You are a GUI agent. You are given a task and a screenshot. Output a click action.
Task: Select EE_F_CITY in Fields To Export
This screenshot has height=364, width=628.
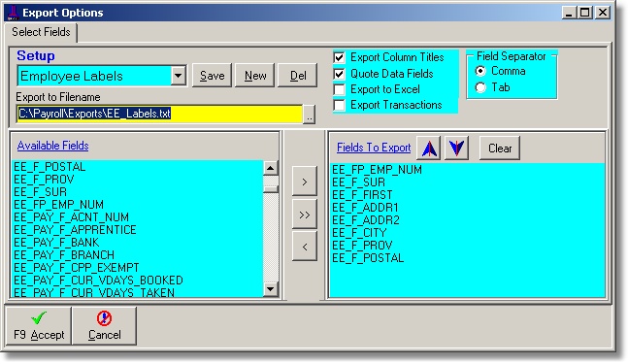pyautogui.click(x=467, y=233)
